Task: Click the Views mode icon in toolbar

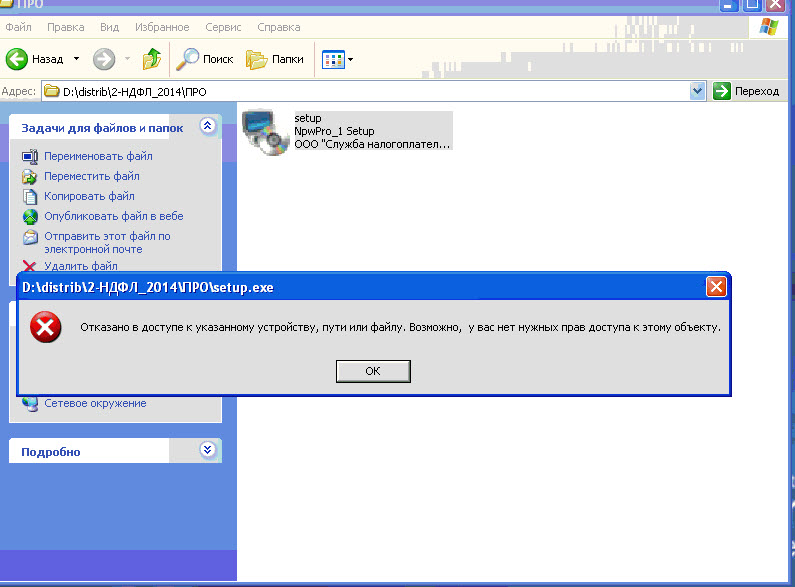Action: pyautogui.click(x=332, y=59)
